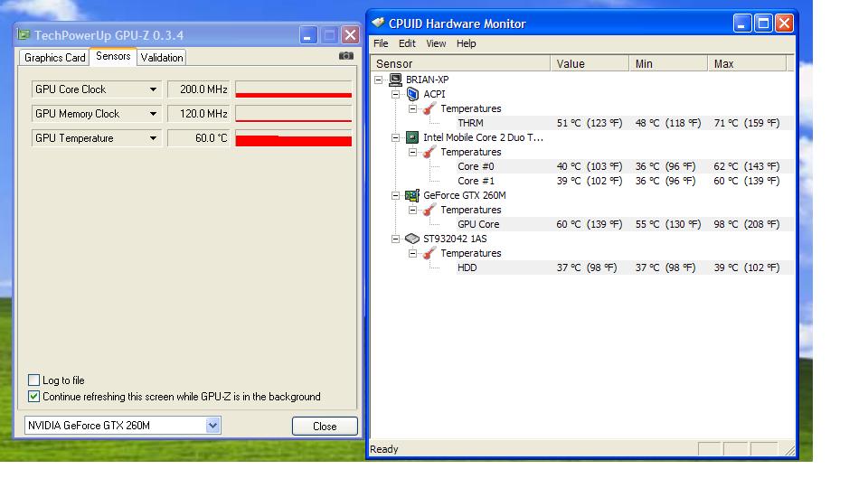Screen dimensions: 868x488
Task: Click the 120.0 MHz memory clock value
Action: (x=198, y=114)
